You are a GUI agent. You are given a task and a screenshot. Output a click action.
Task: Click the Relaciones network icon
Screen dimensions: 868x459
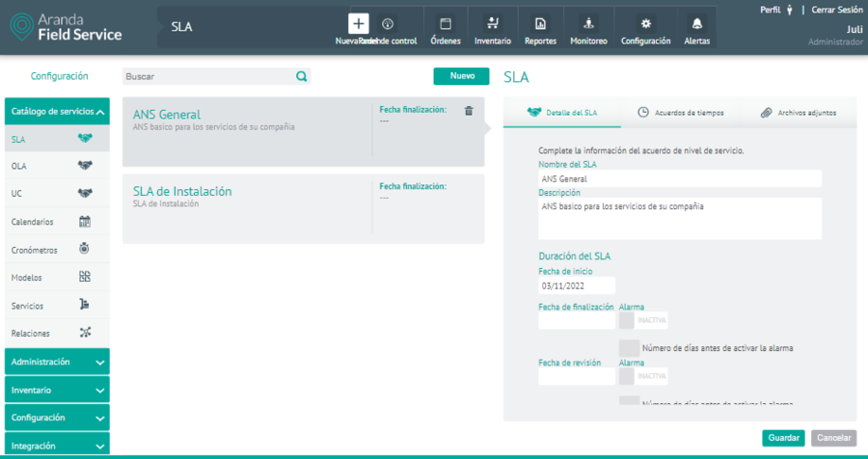[x=85, y=333]
